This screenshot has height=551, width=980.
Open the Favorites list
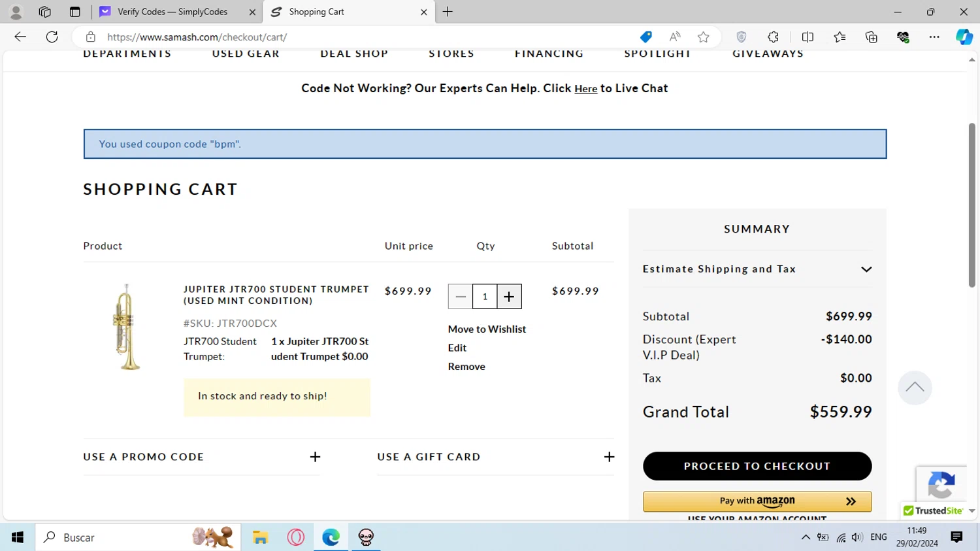pyautogui.click(x=840, y=37)
